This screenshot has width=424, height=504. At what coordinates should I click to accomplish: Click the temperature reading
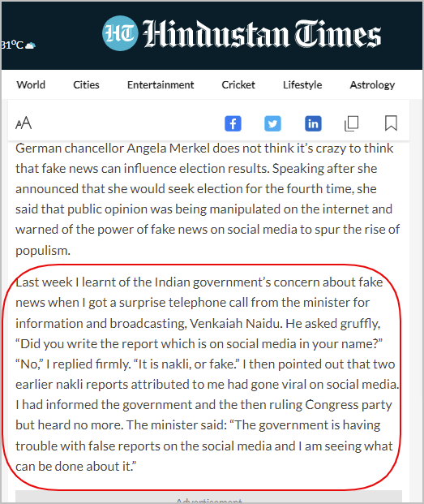pyautogui.click(x=12, y=45)
